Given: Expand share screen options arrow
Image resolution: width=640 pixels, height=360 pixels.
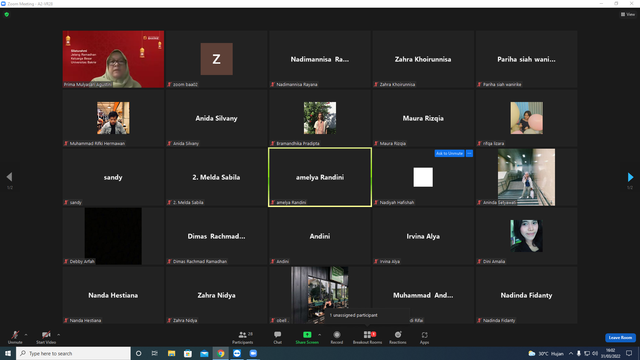Looking at the screenshot, I should [x=320, y=335].
